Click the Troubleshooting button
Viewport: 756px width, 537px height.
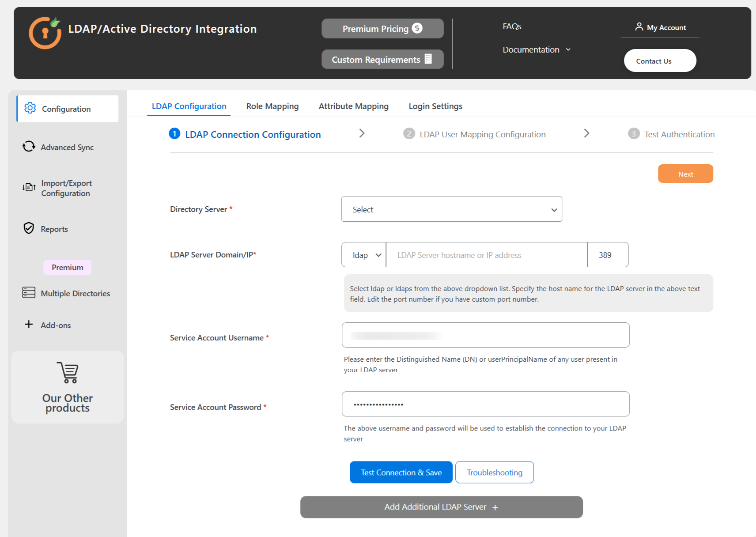pos(494,473)
